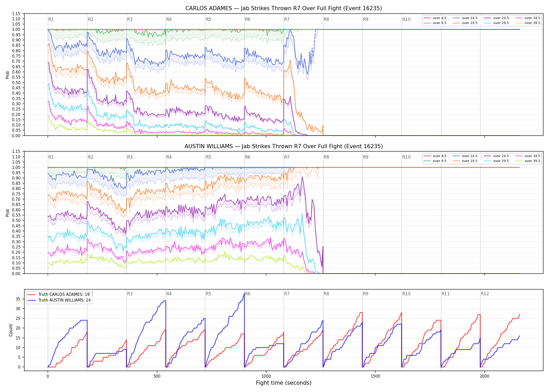The width and height of the screenshot is (549, 392).
Task: Click the R7 round label in the Count chart
Action: coord(287,294)
